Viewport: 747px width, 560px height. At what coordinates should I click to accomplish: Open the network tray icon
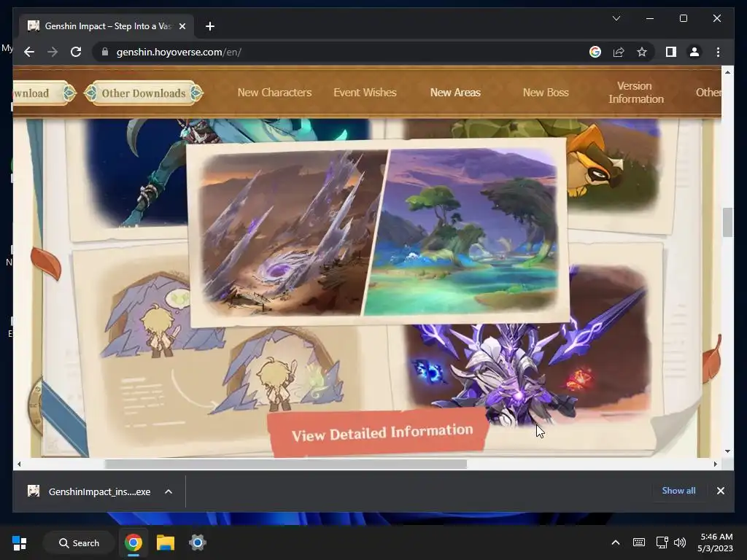coord(662,542)
